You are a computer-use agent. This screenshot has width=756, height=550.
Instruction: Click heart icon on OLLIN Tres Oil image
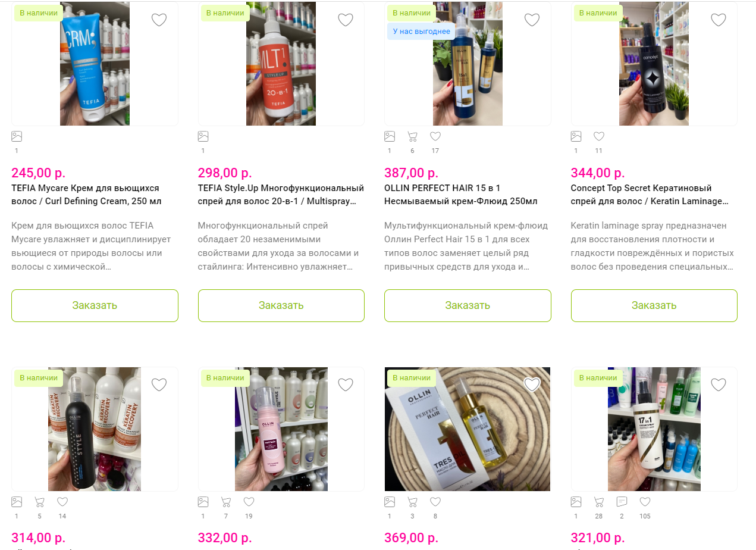tap(532, 385)
